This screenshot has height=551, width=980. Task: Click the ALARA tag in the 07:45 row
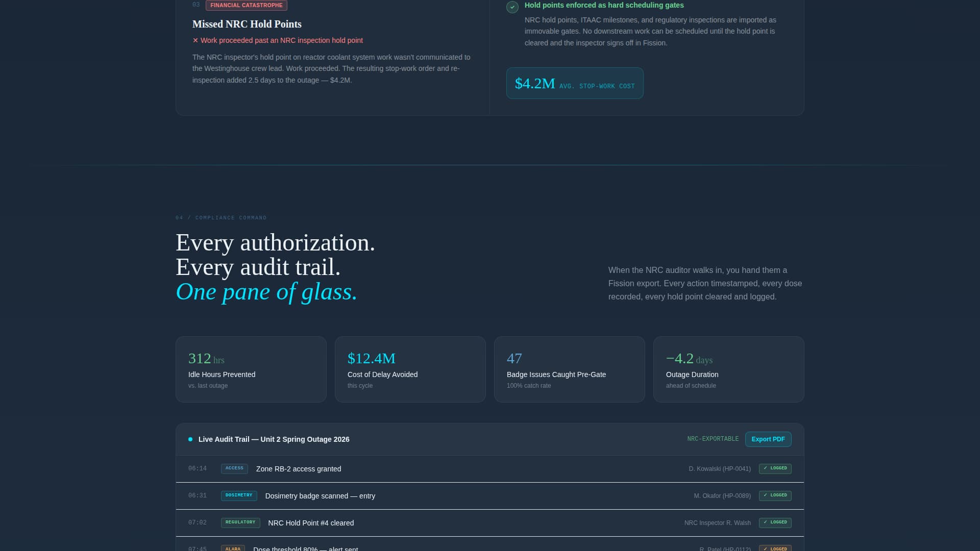click(233, 548)
